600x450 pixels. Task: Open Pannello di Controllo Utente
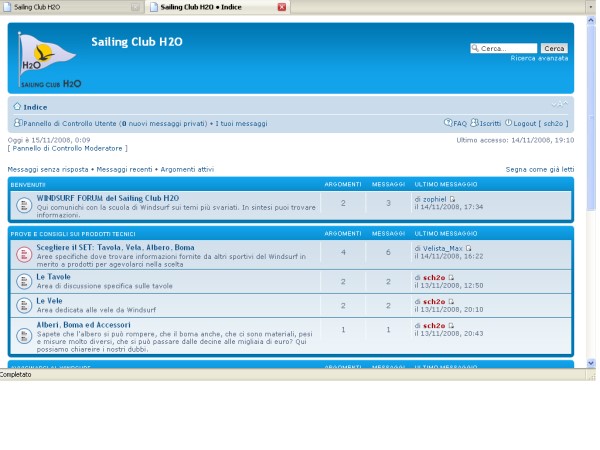pyautogui.click(x=68, y=124)
